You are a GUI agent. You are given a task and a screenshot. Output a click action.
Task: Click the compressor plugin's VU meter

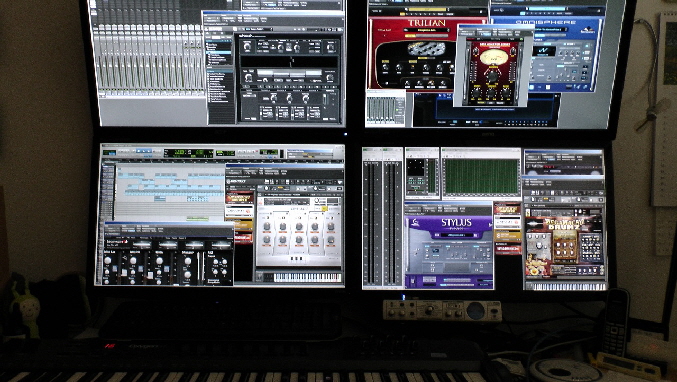click(x=493, y=57)
